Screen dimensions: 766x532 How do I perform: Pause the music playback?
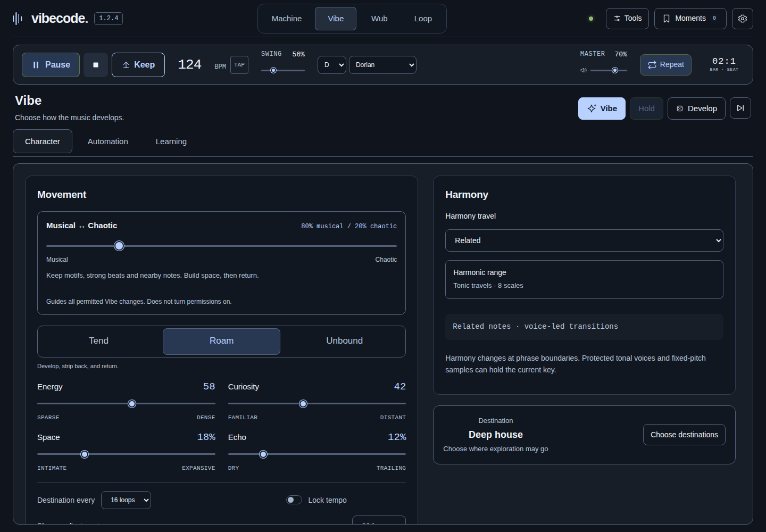51,65
